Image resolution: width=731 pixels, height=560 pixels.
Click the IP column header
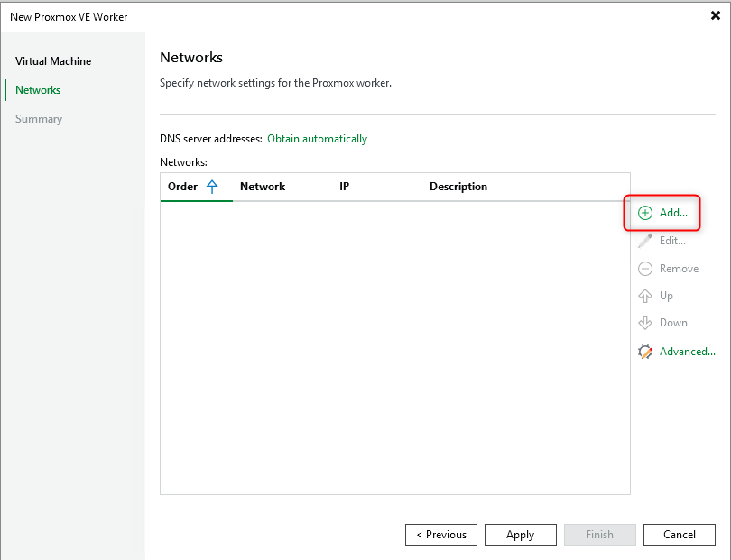[x=344, y=186]
